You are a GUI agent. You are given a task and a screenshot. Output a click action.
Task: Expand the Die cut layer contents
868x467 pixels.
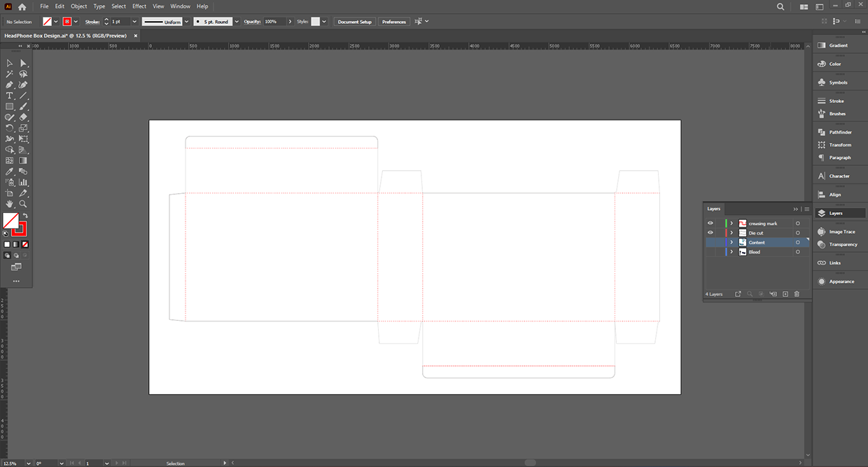click(731, 233)
